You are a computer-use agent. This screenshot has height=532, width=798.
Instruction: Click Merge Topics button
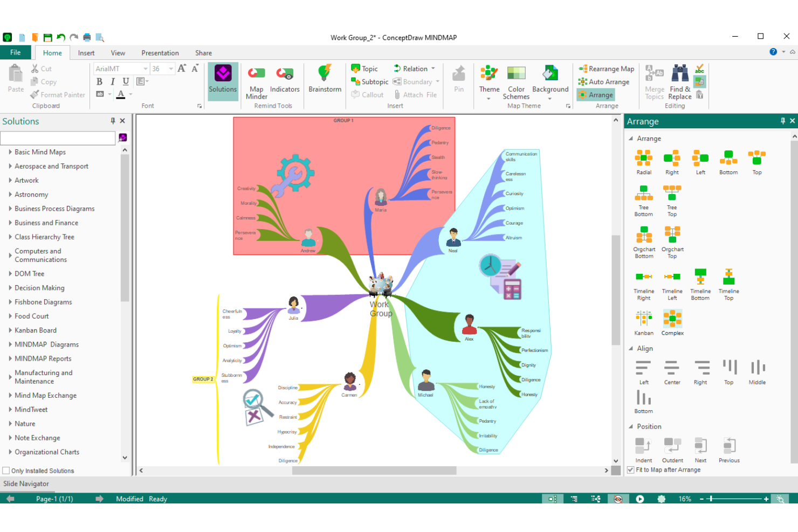pos(655,82)
